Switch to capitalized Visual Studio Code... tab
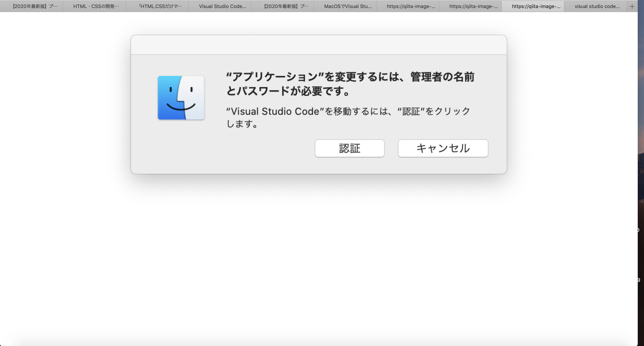This screenshot has width=644, height=346. pos(222,6)
